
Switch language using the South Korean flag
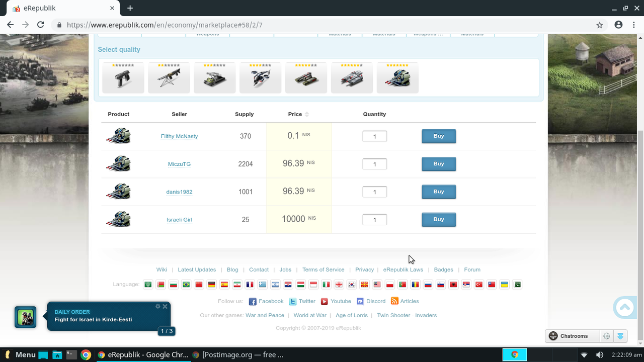(352, 285)
